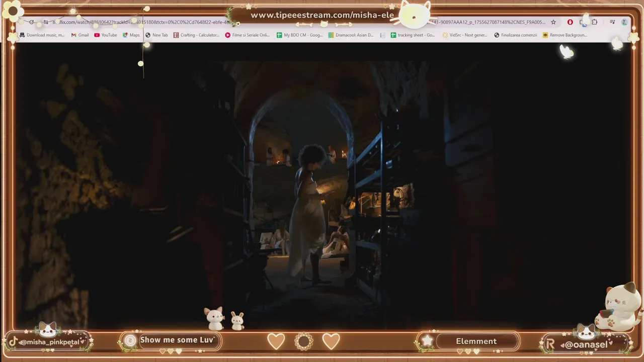Open the VidSrc - Next gener... bookmark

coord(465,35)
